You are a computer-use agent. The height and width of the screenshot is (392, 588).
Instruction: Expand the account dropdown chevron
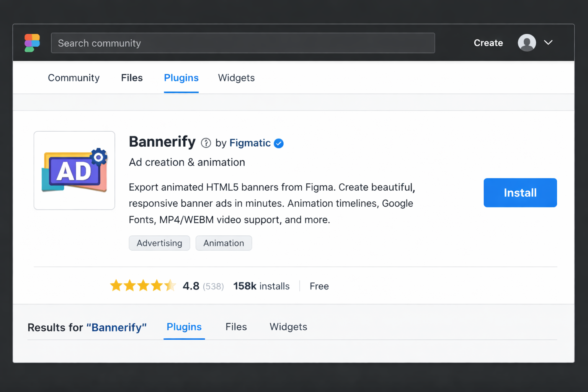click(x=548, y=42)
